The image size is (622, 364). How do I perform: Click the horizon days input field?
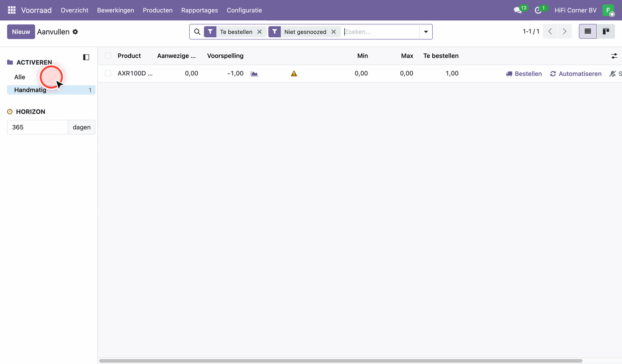click(x=38, y=127)
